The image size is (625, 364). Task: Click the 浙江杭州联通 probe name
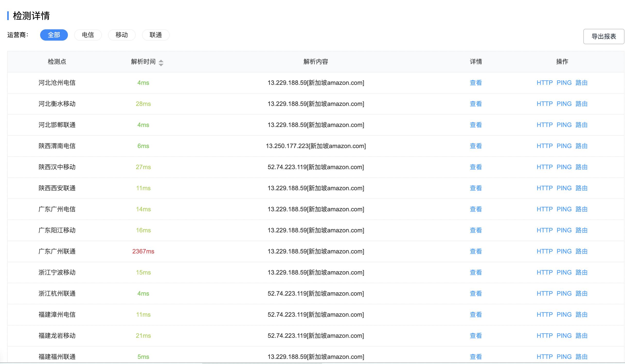pos(57,294)
